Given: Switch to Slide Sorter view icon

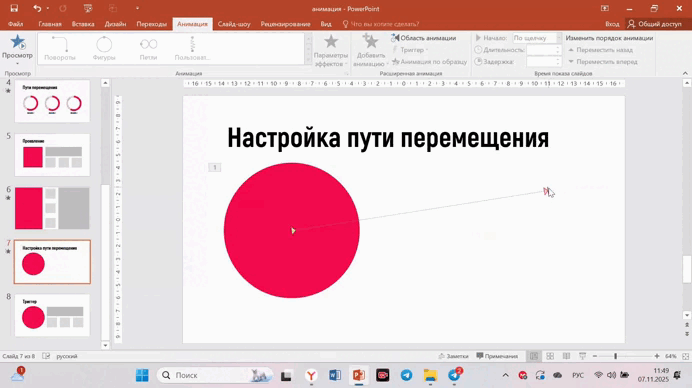Looking at the screenshot, I should [550, 356].
